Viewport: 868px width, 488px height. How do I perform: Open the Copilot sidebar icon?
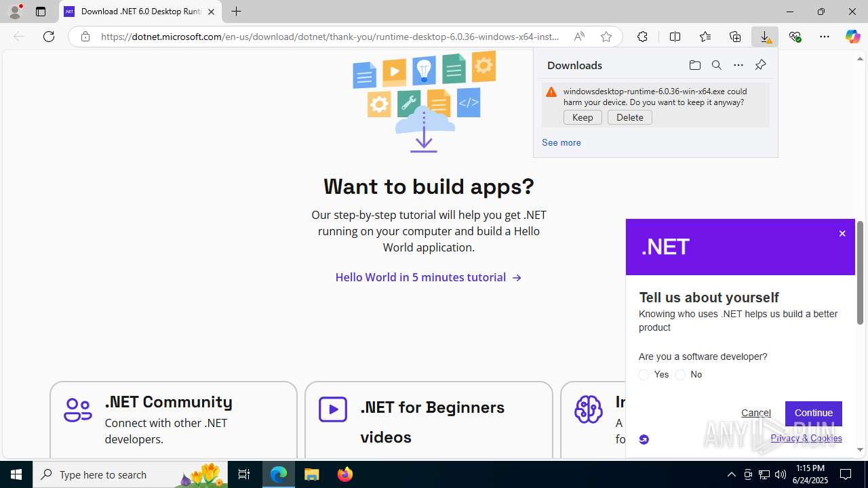852,37
